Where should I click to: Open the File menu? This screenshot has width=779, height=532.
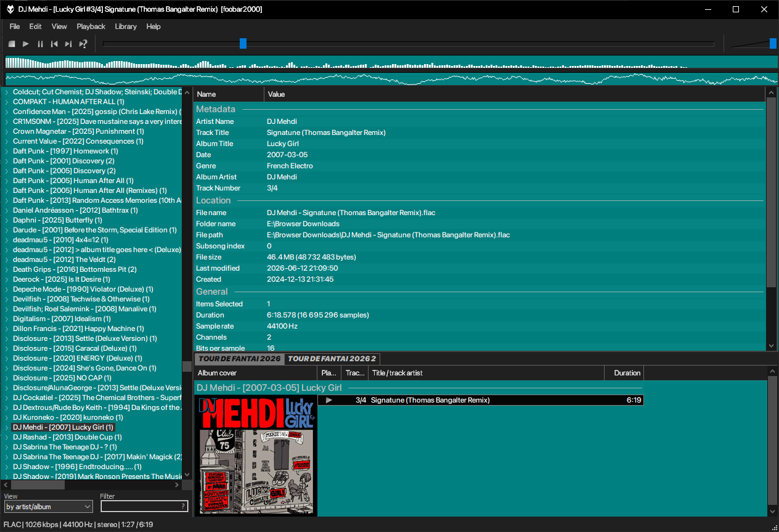(15, 27)
